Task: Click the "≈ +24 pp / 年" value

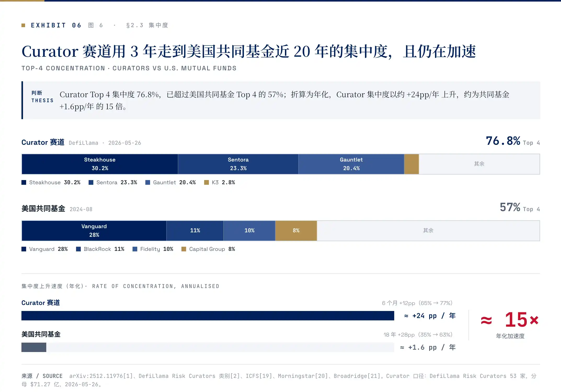Action: [430, 316]
